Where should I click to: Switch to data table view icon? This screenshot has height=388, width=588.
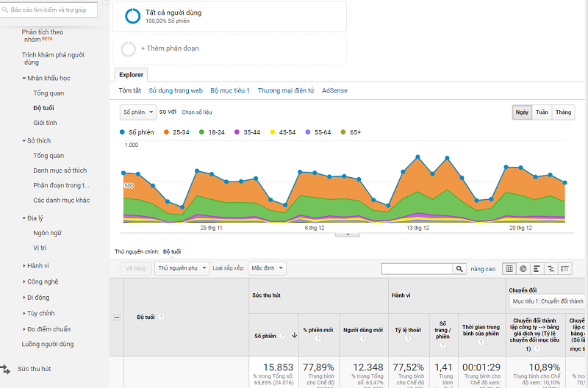point(510,269)
